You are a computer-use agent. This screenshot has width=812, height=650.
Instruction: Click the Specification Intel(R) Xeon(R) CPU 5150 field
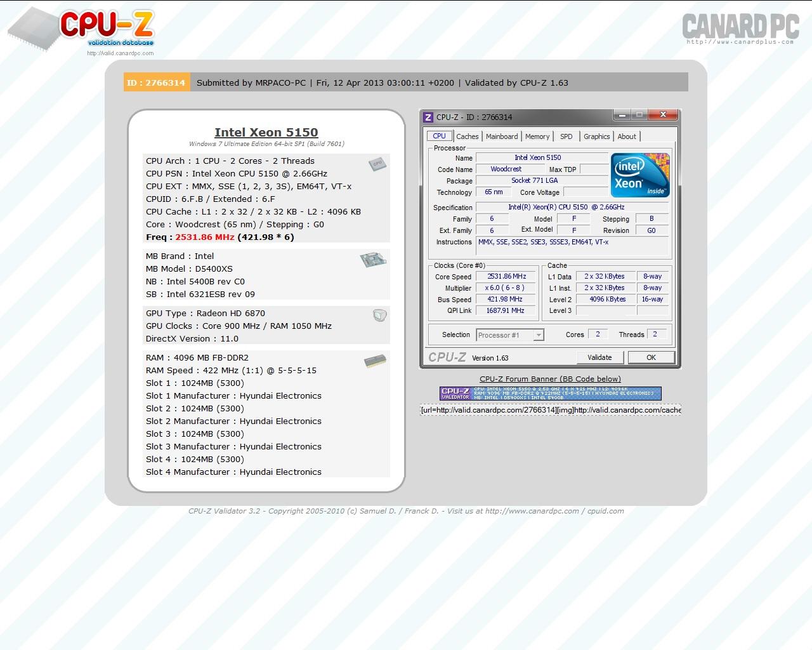click(573, 208)
